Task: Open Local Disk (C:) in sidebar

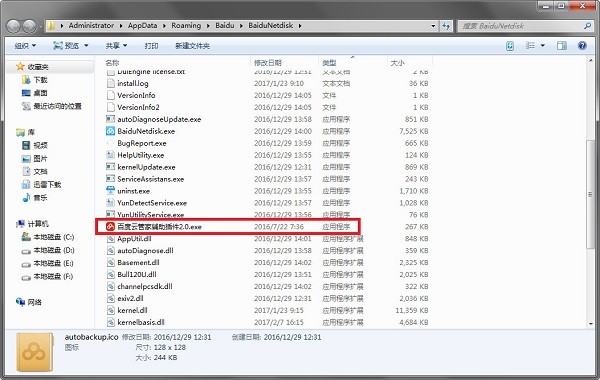Action: pos(48,237)
